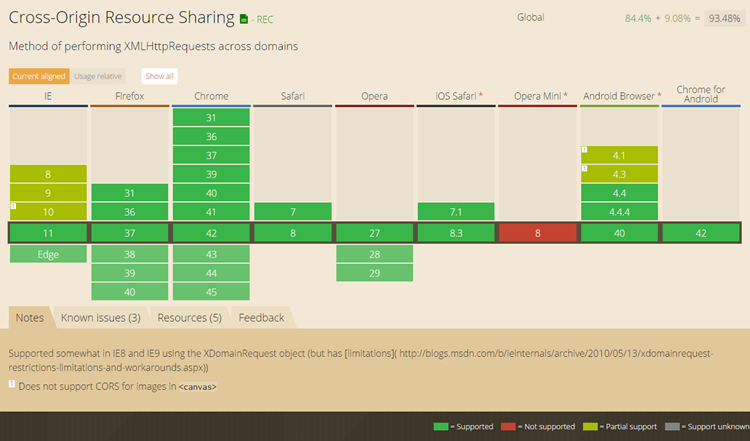The image size is (750, 441).
Task: Select IE 9 partial support cell
Action: click(48, 193)
